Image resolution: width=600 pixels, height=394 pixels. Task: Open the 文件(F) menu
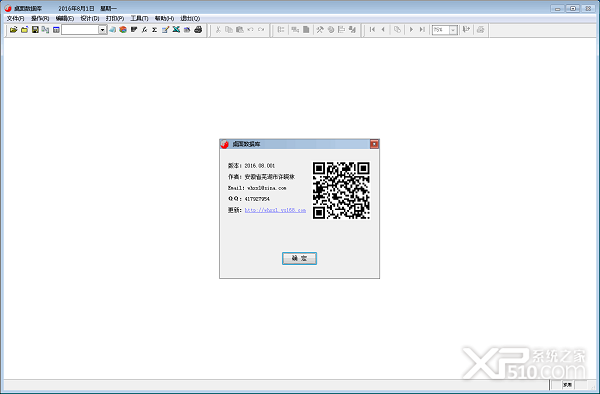(15, 18)
